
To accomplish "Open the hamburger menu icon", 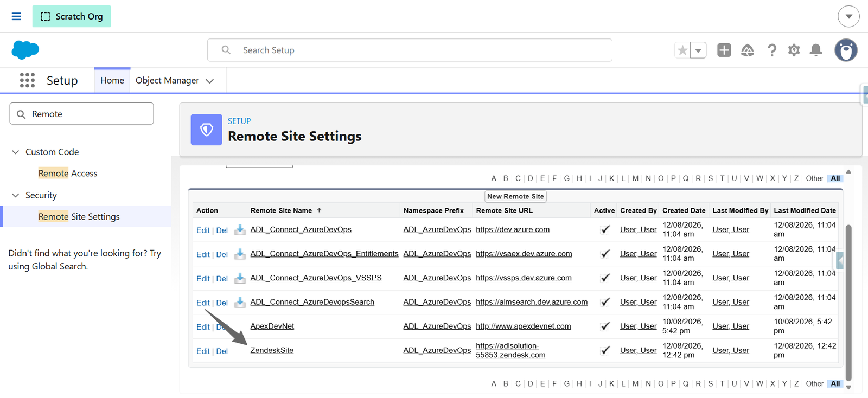I will pos(16,16).
